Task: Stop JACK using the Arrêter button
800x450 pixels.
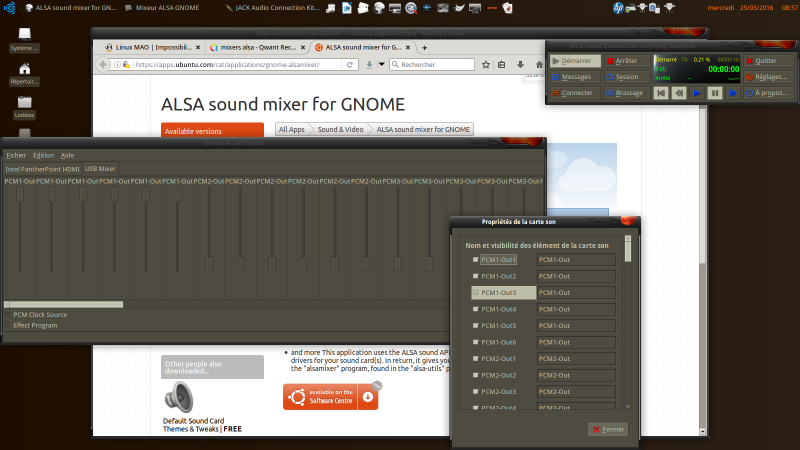Action: tap(626, 61)
